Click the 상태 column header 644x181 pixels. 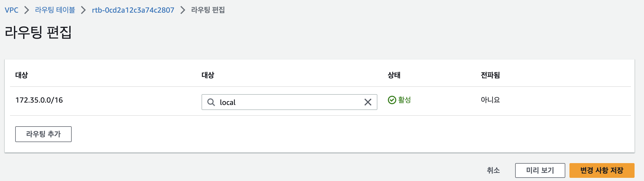(394, 75)
